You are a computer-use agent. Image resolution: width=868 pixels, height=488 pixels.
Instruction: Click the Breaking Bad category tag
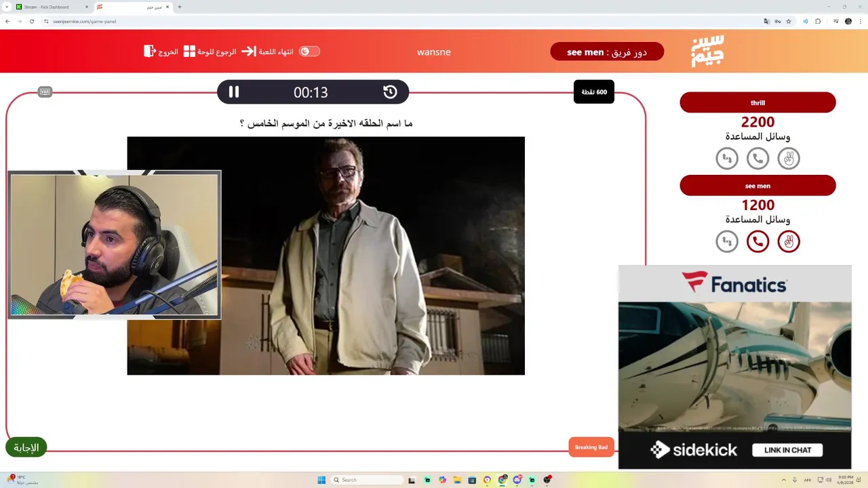pos(591,447)
